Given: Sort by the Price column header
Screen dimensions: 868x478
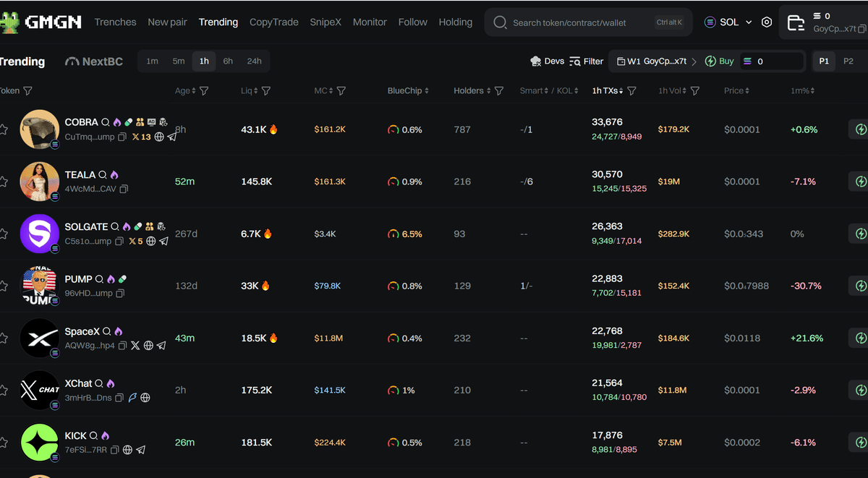Looking at the screenshot, I should tap(736, 91).
